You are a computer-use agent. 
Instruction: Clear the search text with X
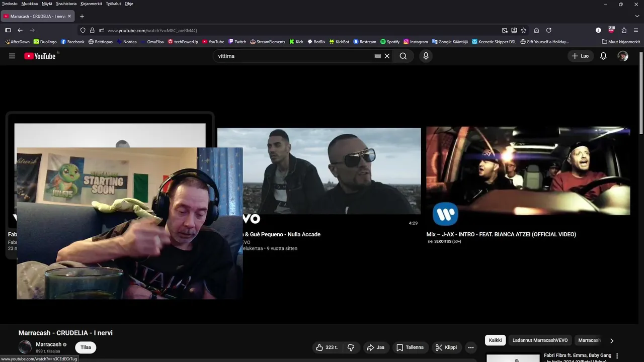coord(387,56)
